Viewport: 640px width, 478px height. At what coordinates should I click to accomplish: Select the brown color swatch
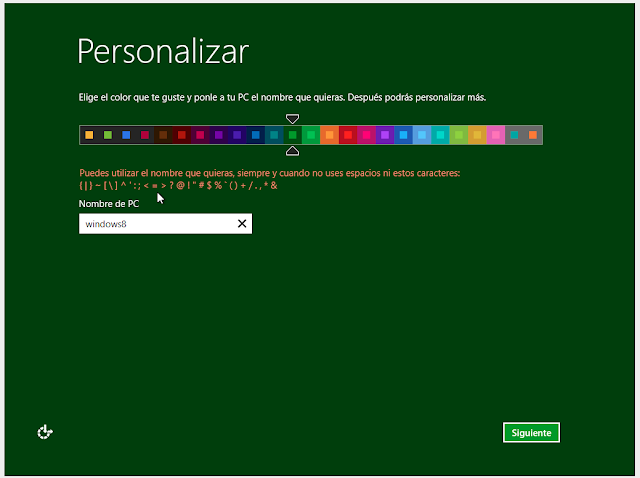tap(163, 135)
